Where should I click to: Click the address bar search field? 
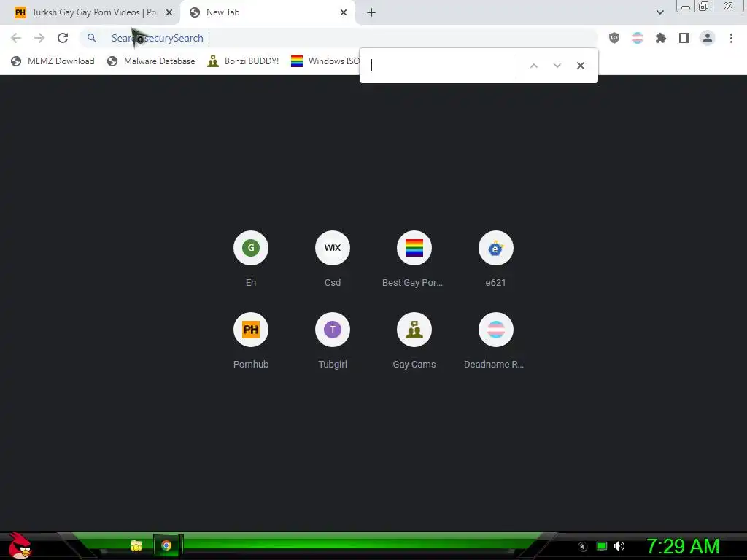coord(338,38)
